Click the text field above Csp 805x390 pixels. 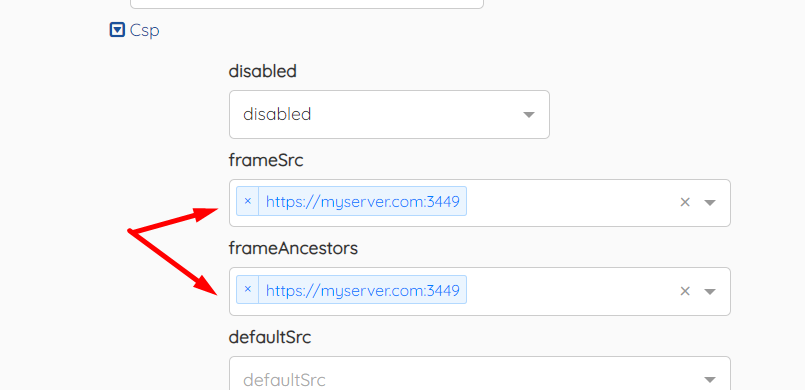pos(307,4)
